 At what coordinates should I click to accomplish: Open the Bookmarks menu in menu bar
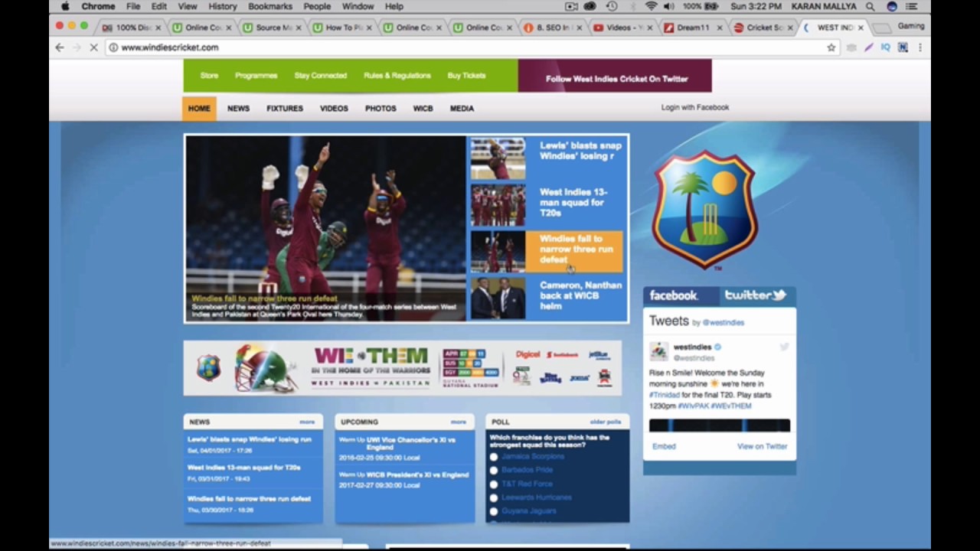pos(269,6)
